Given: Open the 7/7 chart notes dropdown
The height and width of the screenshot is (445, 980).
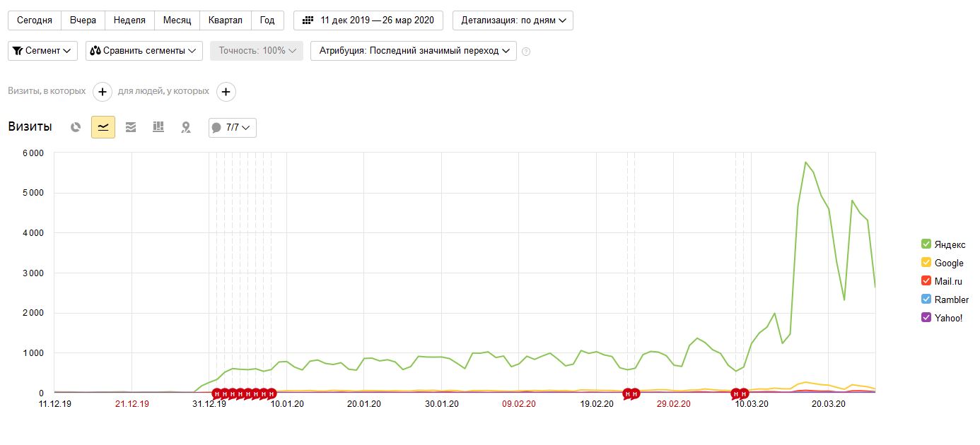Looking at the screenshot, I should coord(233,128).
